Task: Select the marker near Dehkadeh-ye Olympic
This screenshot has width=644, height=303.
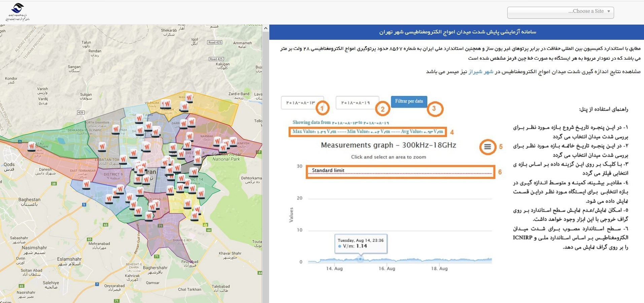Action: pos(116,129)
